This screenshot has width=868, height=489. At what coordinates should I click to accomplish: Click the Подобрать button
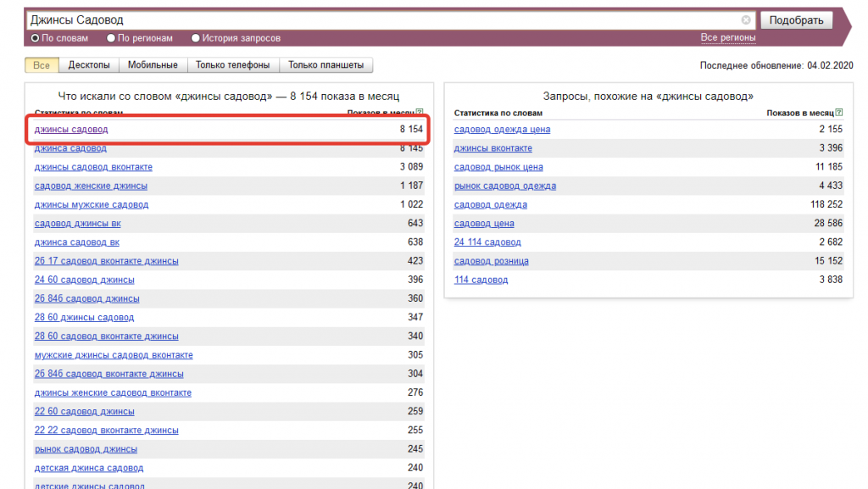(796, 19)
